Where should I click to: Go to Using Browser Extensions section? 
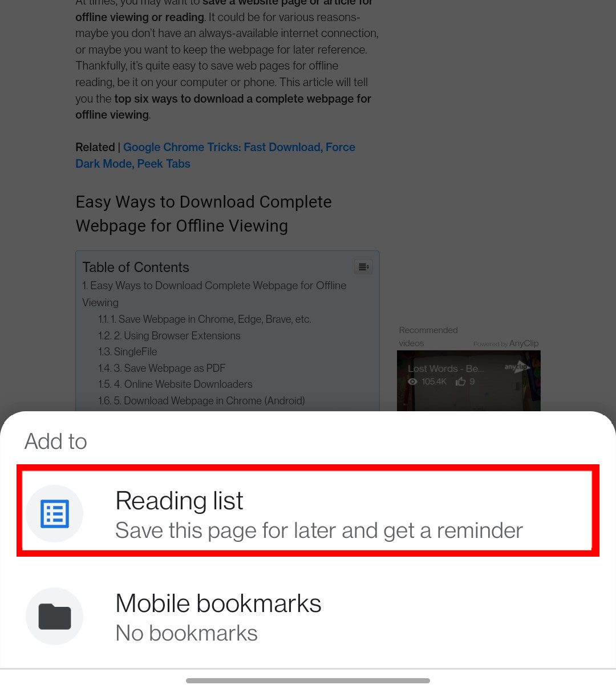(x=169, y=336)
